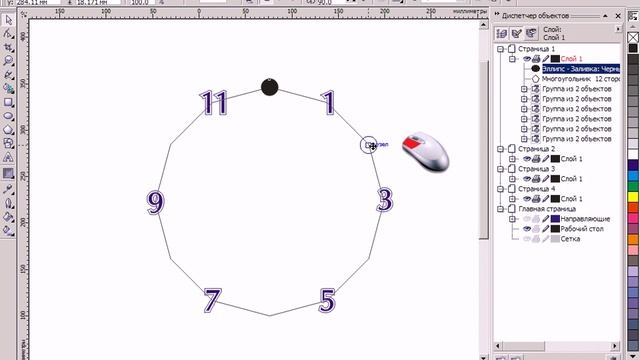Hide the Рабочий стол layer eye icon
Image resolution: width=640 pixels, height=360 pixels.
(527, 229)
